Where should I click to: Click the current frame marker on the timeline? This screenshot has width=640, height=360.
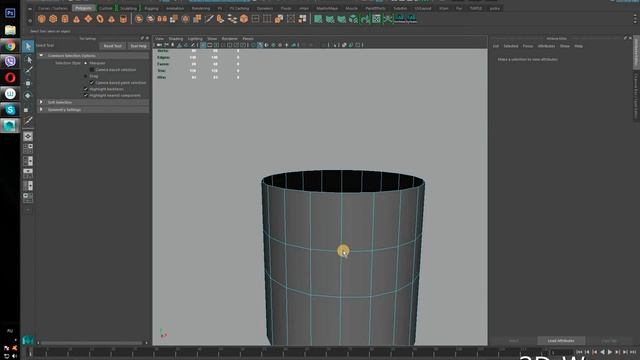(30, 353)
